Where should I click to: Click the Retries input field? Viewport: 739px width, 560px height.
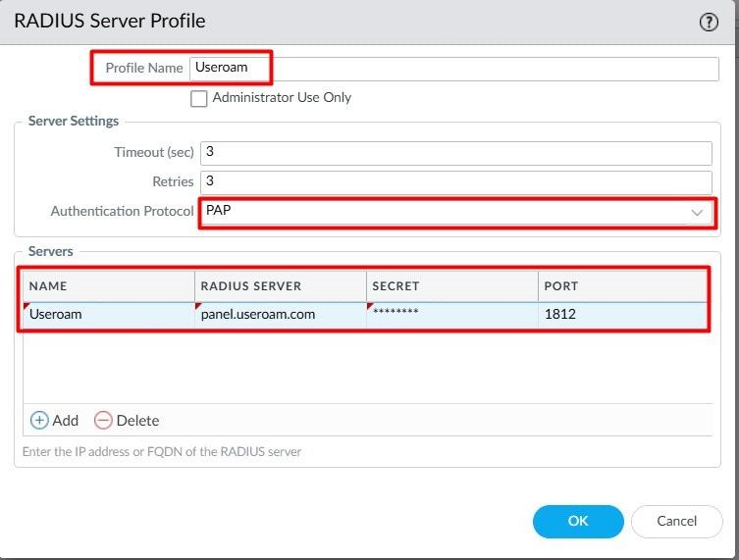coord(456,182)
